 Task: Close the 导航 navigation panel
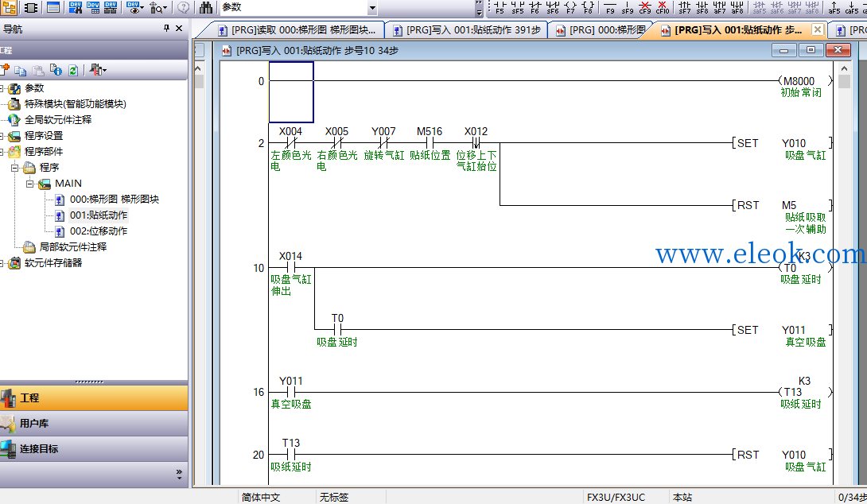point(179,28)
